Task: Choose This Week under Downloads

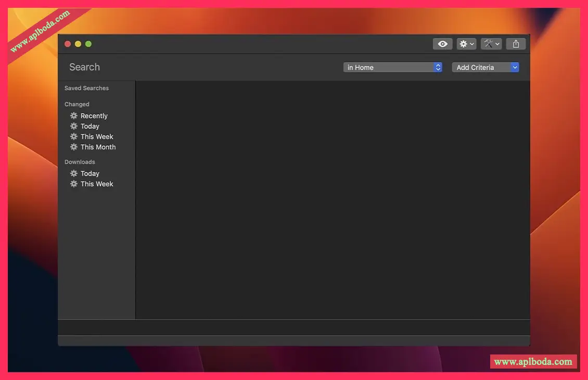Action: (x=97, y=184)
